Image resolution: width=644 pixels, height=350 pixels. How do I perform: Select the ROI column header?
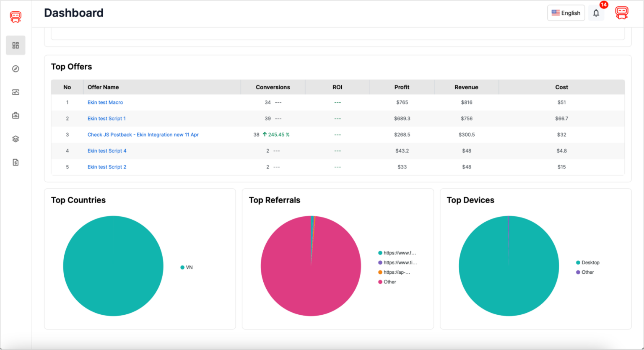338,87
